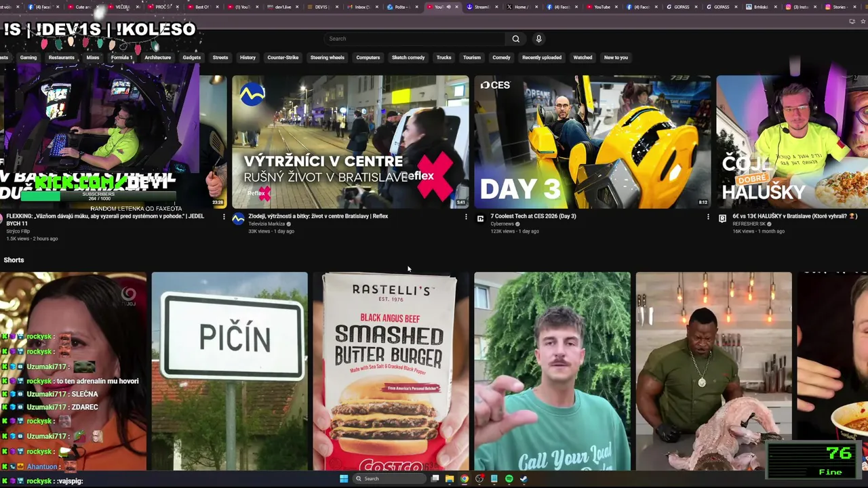
Task: Open Cybernews channel avatar
Action: [x=480, y=218]
